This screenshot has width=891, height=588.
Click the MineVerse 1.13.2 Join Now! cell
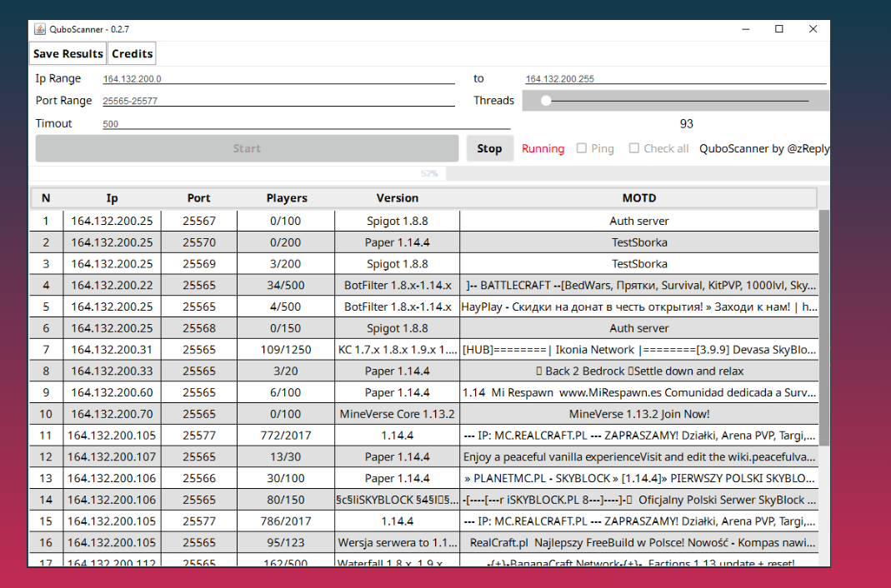point(639,414)
